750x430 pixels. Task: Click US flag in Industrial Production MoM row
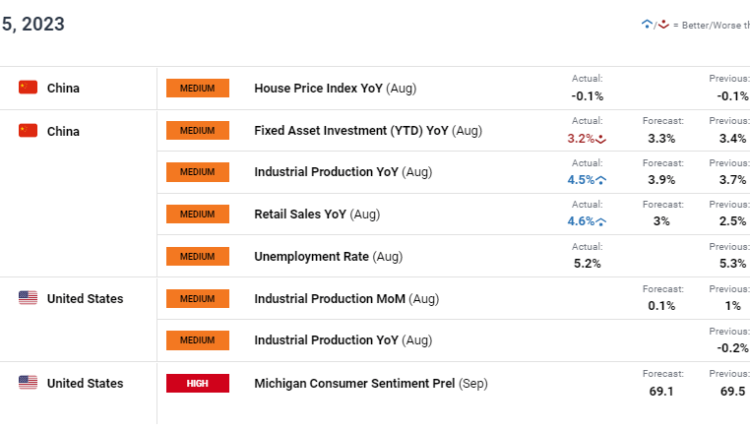click(28, 298)
